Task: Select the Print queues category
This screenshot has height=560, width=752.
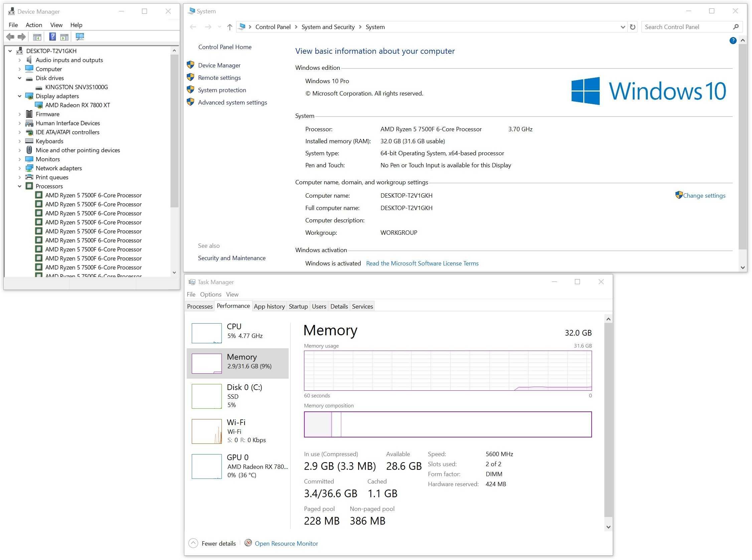Action: [52, 177]
